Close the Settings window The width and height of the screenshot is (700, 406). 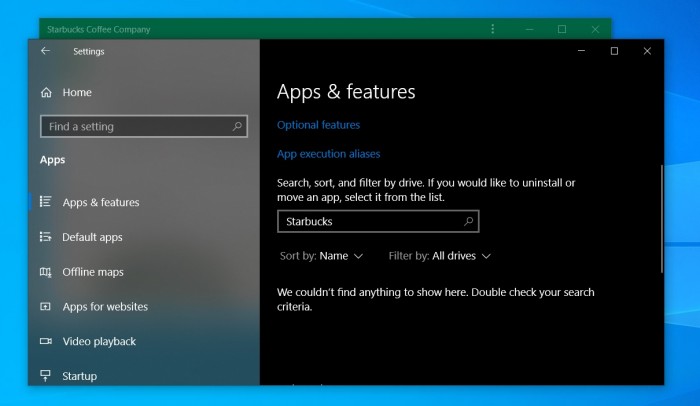647,51
